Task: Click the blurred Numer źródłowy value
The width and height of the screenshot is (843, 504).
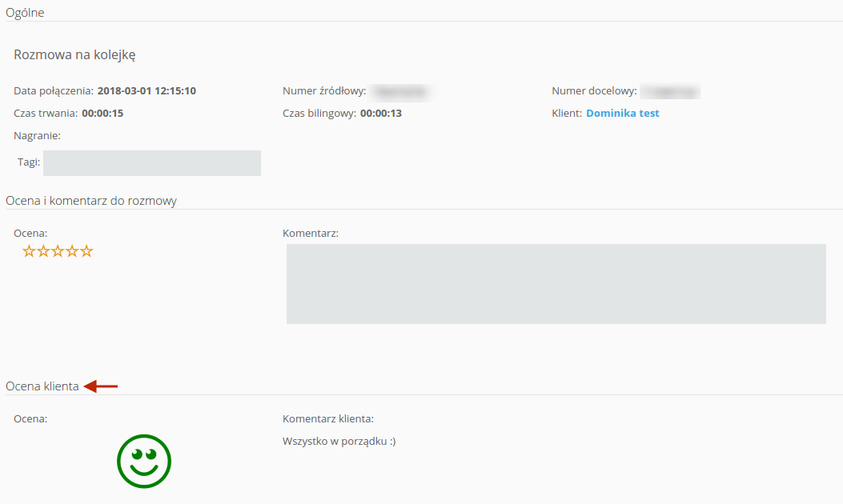Action: [x=401, y=91]
